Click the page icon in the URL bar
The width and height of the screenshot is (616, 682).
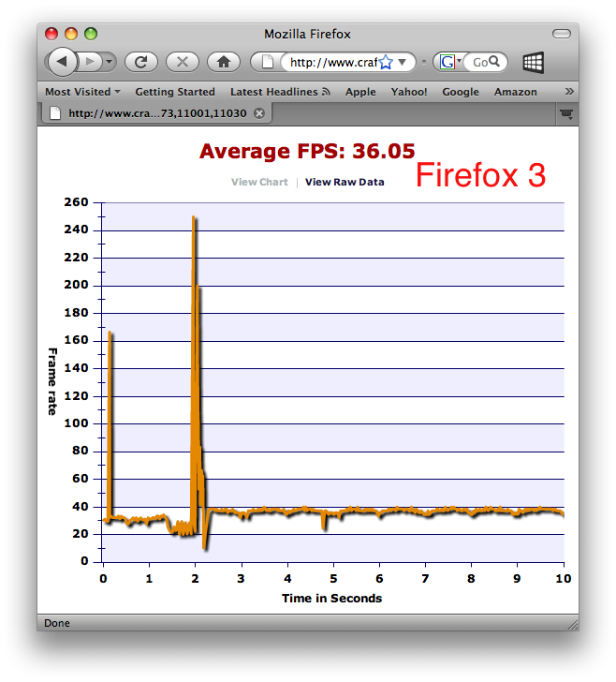pyautogui.click(x=268, y=62)
